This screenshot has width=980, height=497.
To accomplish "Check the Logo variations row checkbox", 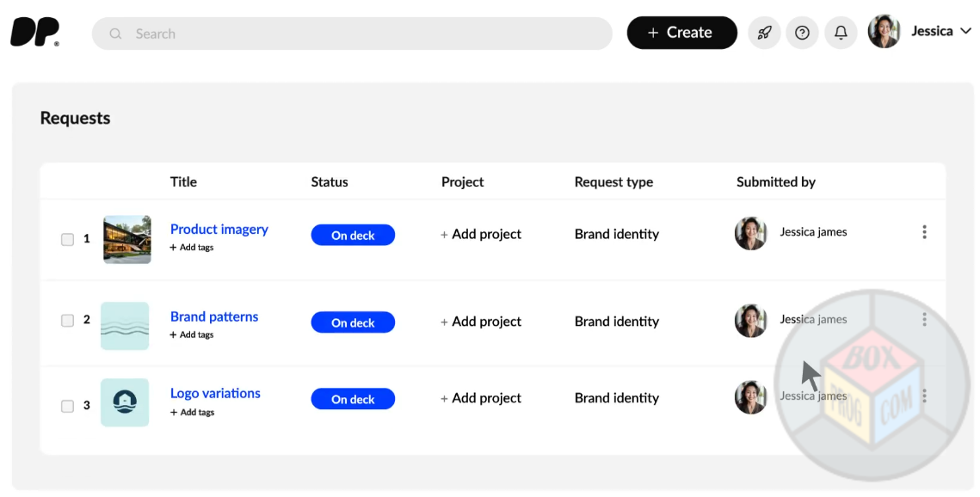I will click(67, 406).
